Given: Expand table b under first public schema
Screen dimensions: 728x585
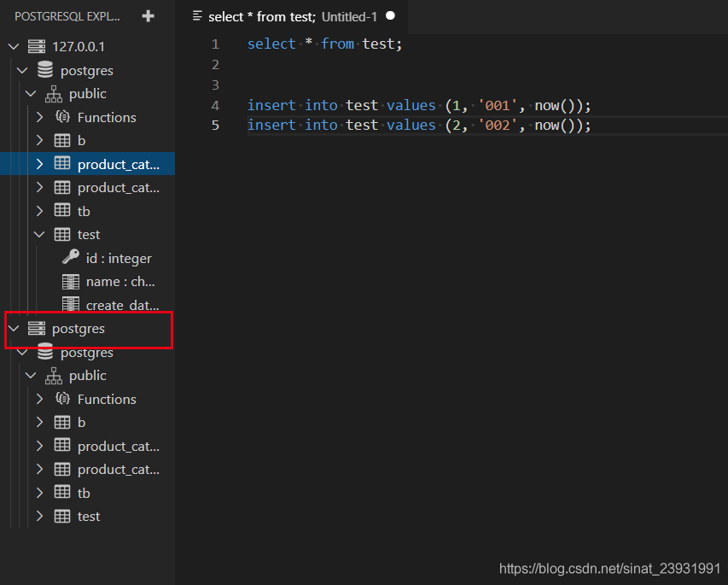Looking at the screenshot, I should [39, 140].
